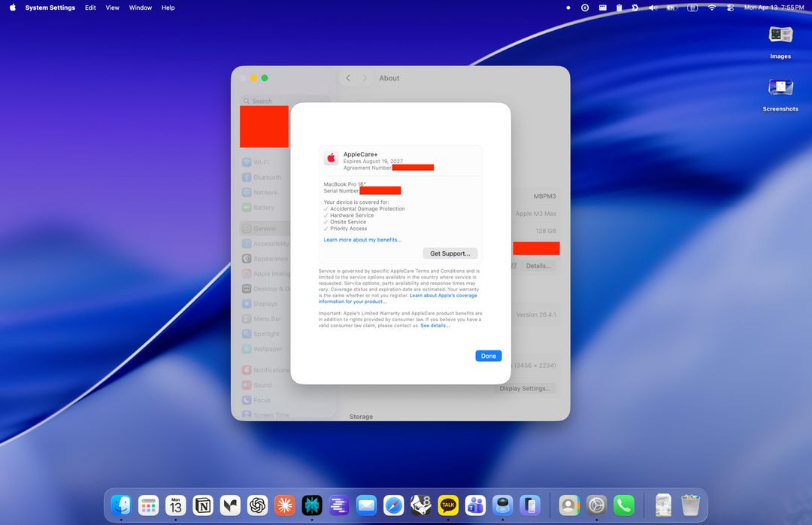
Task: Open Finder from the Dock
Action: (121, 505)
